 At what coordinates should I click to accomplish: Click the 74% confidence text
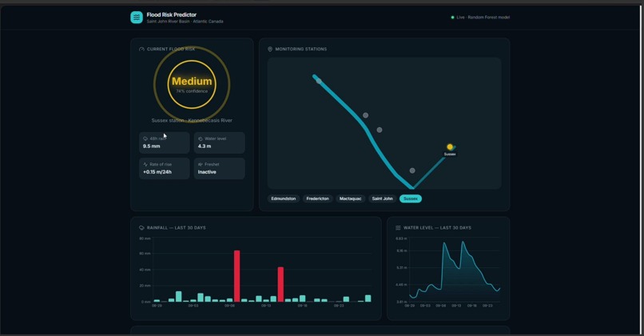click(192, 91)
